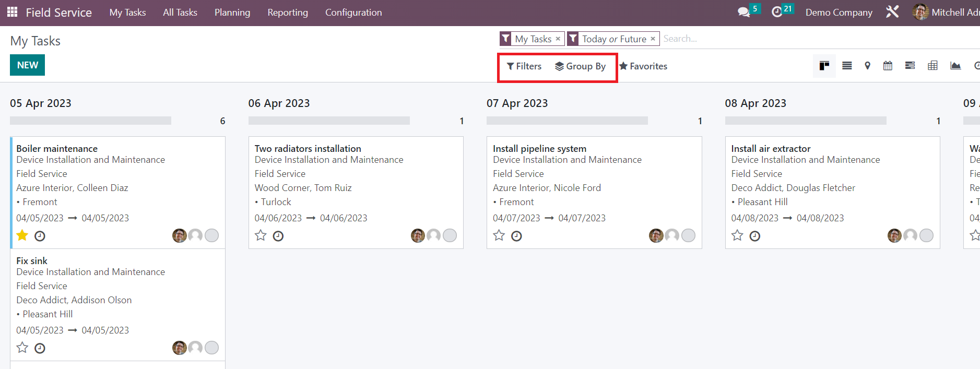This screenshot has height=369, width=980.
Task: Click progress bar of 08 Apr 2023 column
Action: click(x=806, y=121)
